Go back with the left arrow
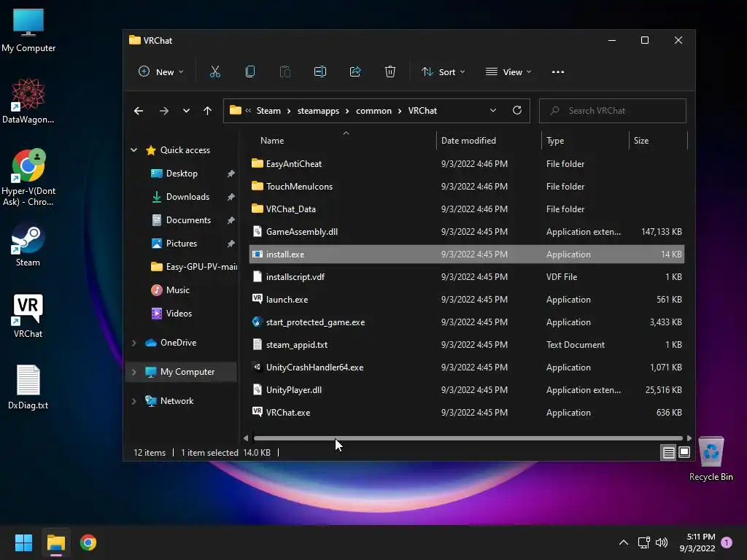 139,111
